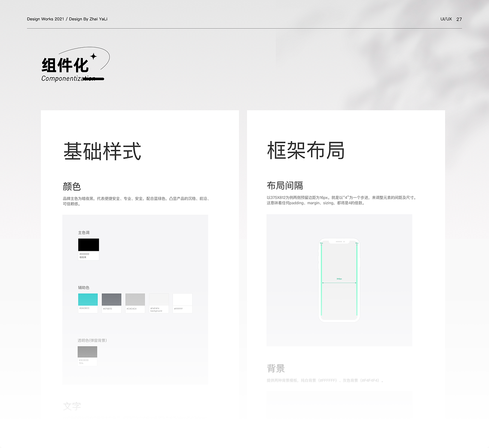Image resolution: width=489 pixels, height=448 pixels.
Task: Click the Componentization subtitle
Action: tap(68, 78)
